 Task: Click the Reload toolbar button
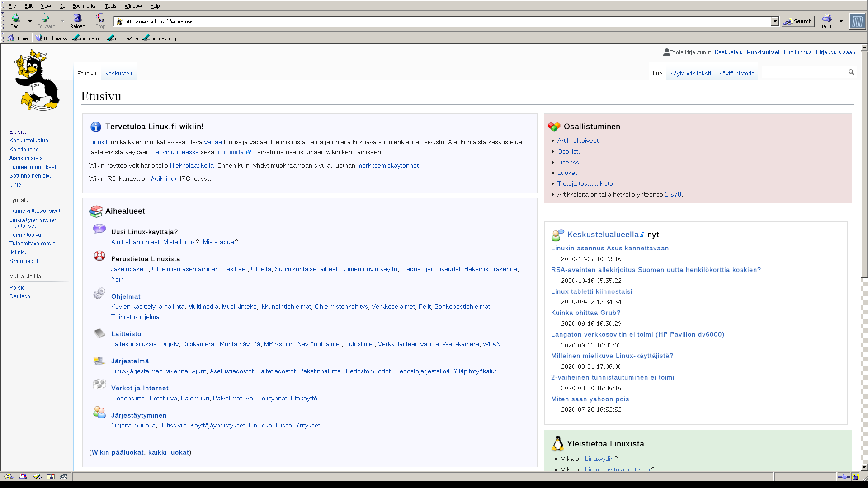(x=77, y=21)
